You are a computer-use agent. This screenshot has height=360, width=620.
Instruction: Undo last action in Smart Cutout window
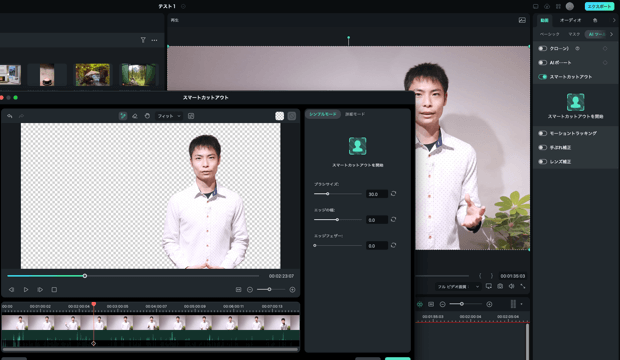(x=9, y=116)
